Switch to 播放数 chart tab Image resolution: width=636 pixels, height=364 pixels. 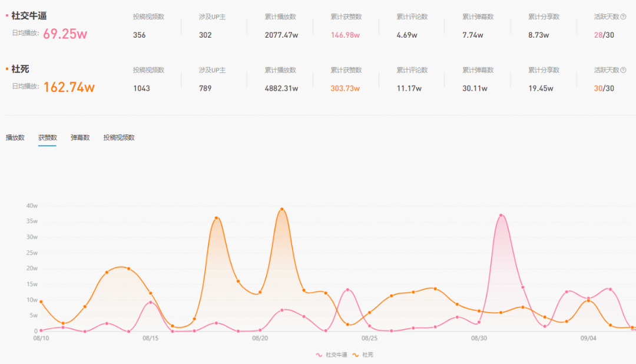coord(15,138)
